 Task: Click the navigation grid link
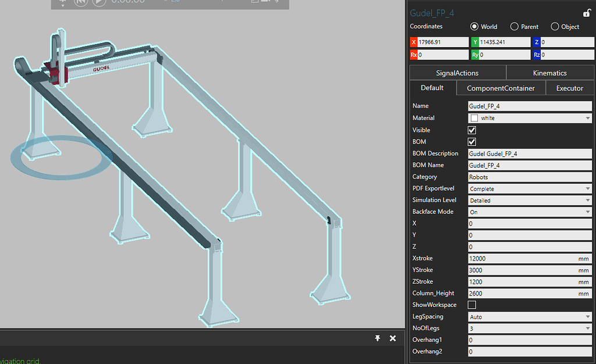point(20,361)
